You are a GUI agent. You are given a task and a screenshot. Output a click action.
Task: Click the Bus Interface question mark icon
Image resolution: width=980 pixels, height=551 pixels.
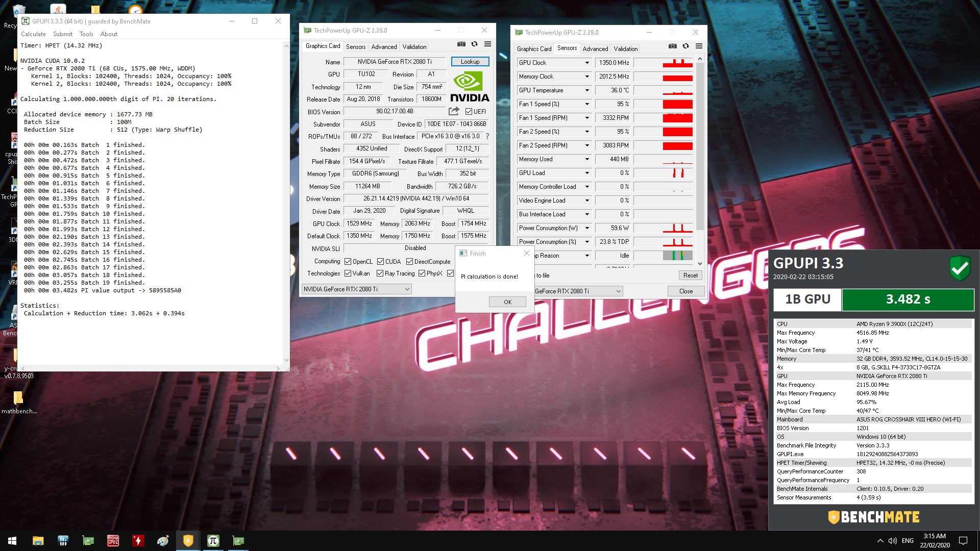pyautogui.click(x=487, y=136)
